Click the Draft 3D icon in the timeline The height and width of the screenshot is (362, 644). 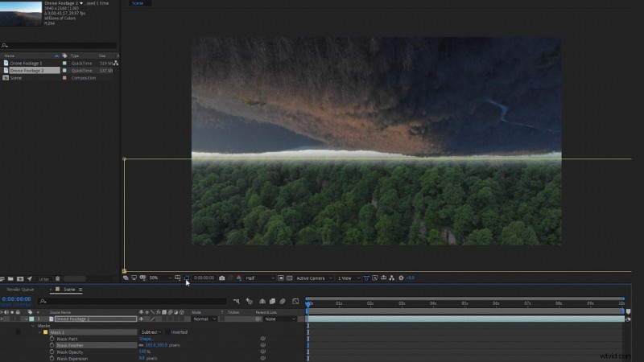tap(250, 301)
